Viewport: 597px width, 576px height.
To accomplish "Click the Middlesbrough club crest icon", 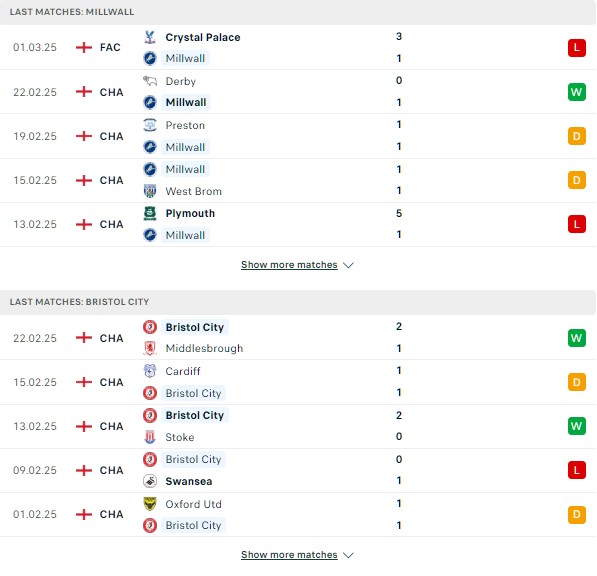I will [150, 348].
